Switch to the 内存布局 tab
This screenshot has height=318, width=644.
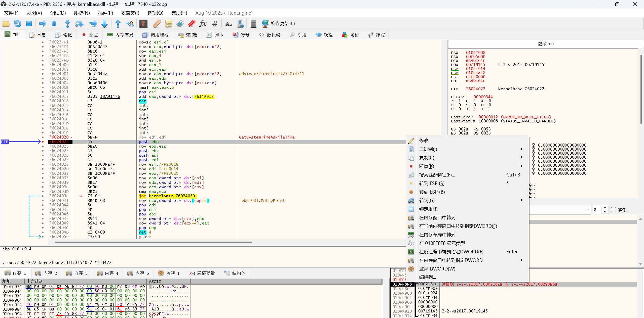click(120, 35)
